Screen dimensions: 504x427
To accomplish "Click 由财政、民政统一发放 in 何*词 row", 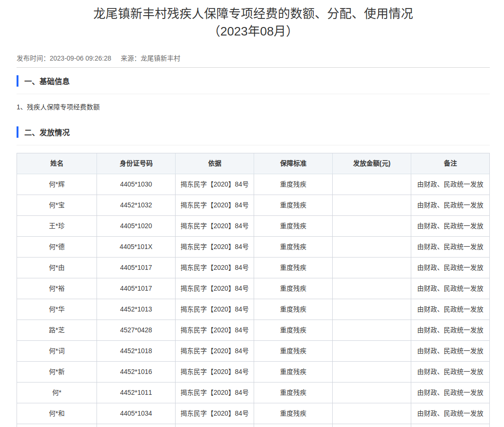I will point(450,351).
